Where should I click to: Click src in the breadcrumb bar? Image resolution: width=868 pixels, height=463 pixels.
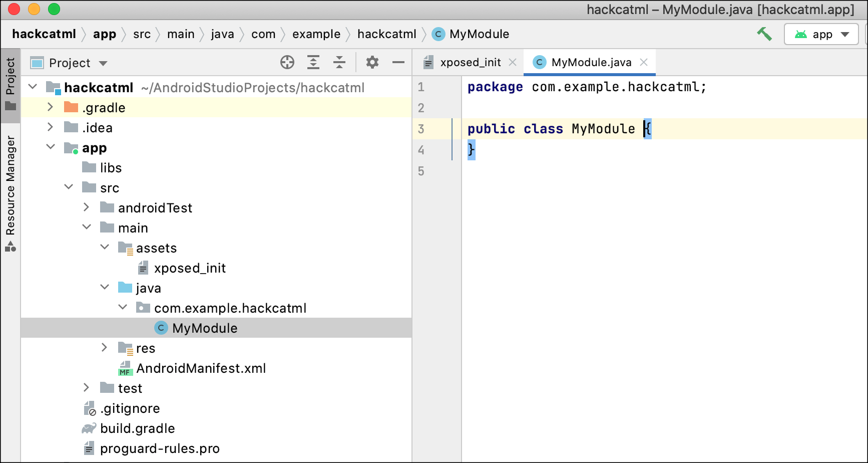pos(142,34)
